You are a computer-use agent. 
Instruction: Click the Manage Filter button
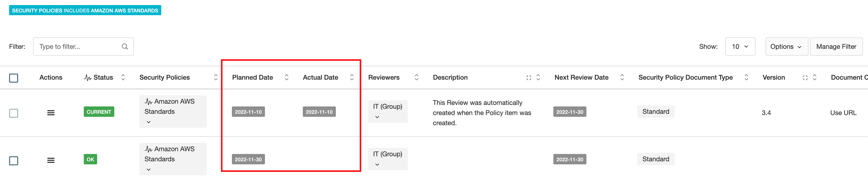point(836,47)
